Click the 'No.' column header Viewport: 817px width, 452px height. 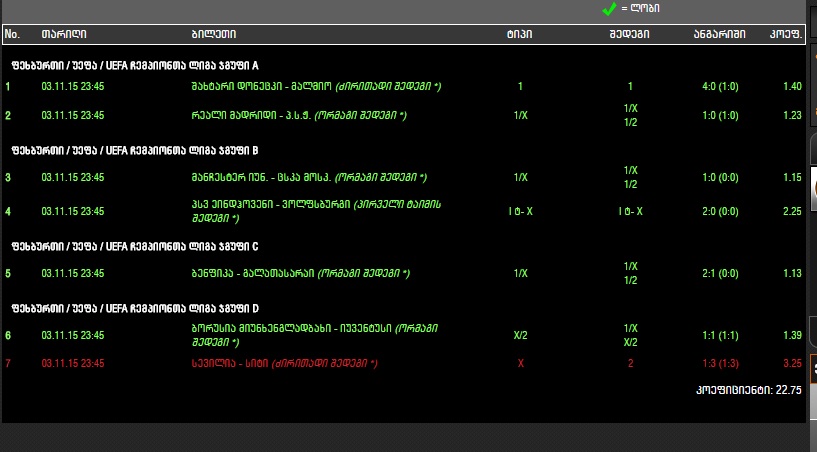[13, 34]
